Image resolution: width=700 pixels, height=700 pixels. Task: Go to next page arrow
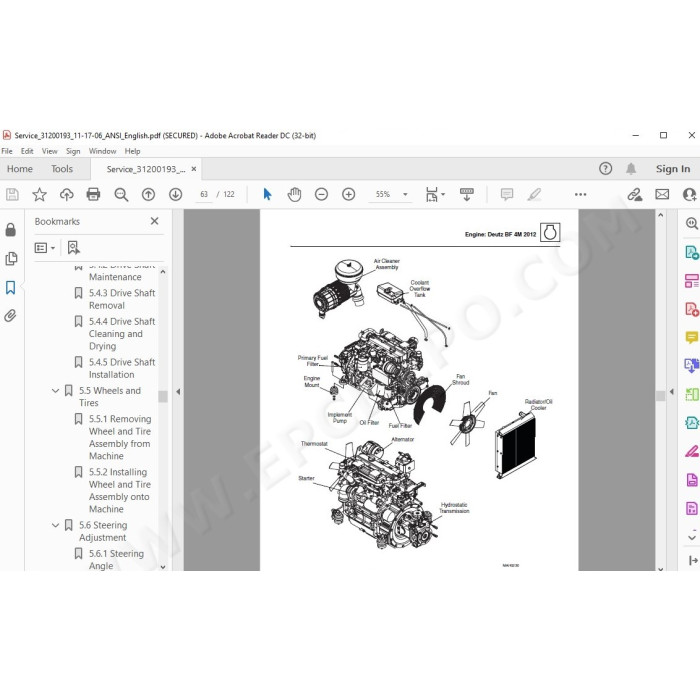pyautogui.click(x=175, y=194)
